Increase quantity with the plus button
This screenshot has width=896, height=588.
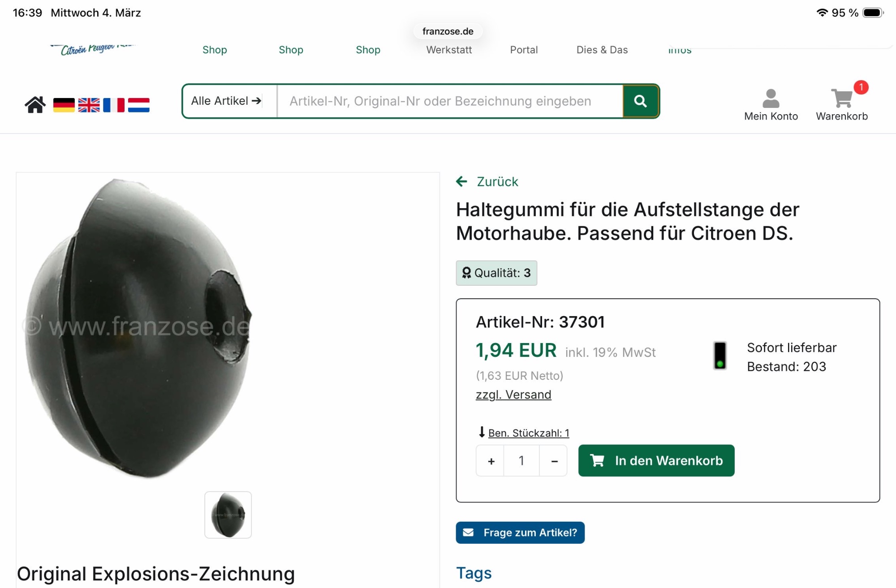point(491,461)
